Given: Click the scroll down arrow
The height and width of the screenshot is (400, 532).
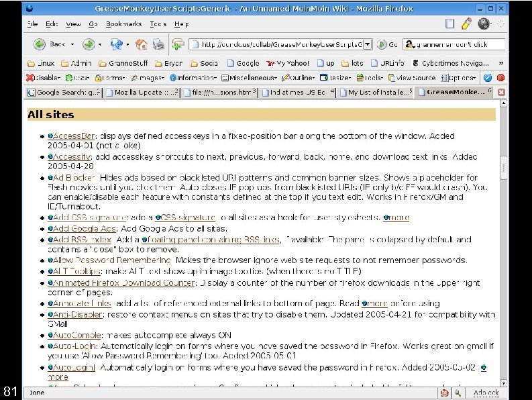Looking at the screenshot, I should [504, 383].
